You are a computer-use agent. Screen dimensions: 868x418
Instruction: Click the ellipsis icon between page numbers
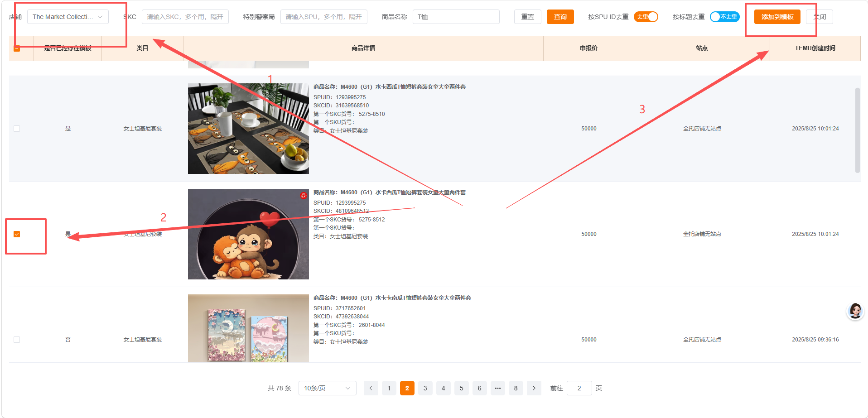[x=497, y=388]
